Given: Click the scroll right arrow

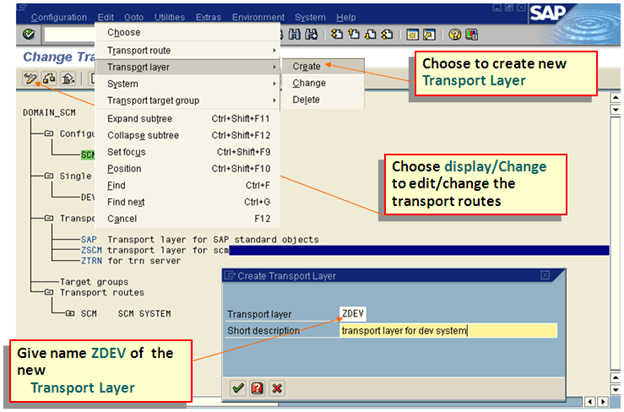Looking at the screenshot, I should coord(603,402).
